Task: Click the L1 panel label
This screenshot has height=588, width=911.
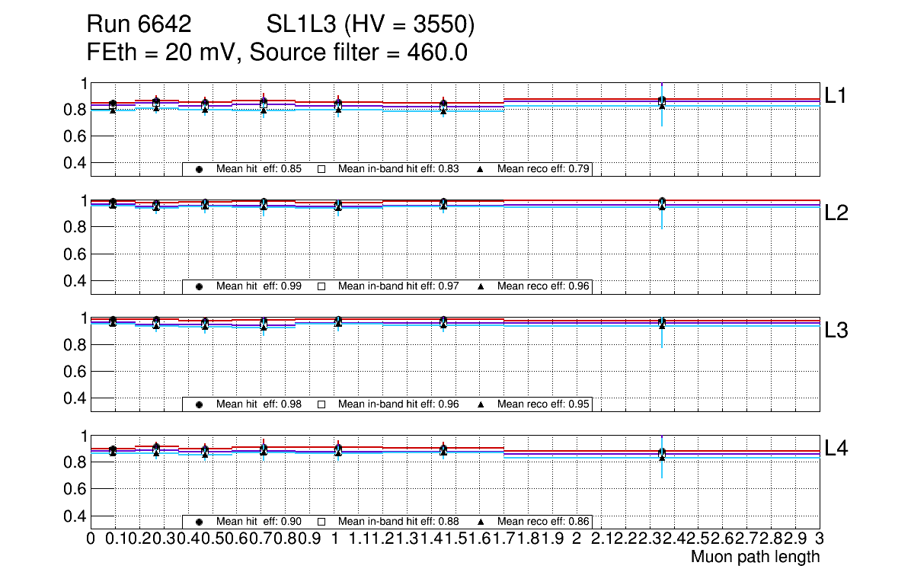Action: coord(836,95)
